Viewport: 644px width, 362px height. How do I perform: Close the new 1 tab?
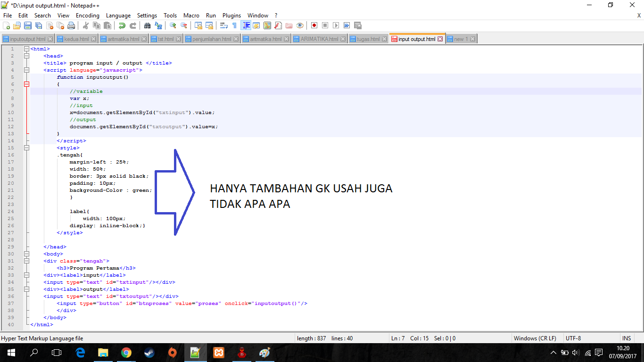(473, 39)
